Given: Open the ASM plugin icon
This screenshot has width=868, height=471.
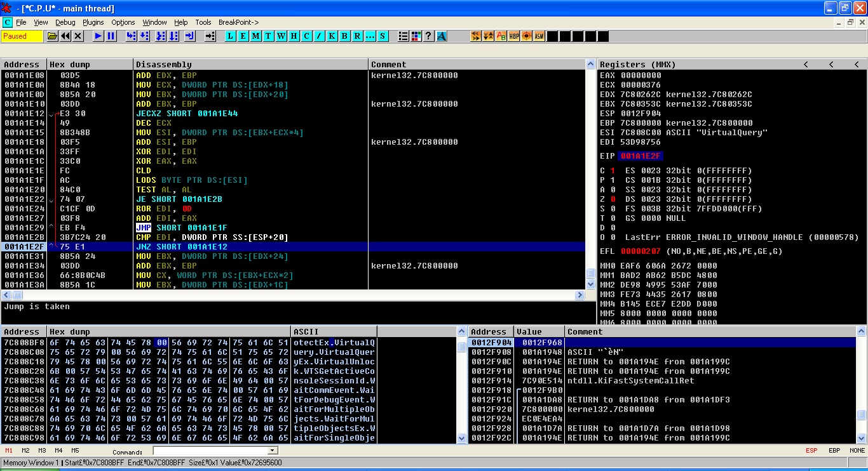Looking at the screenshot, I should click(x=539, y=36).
